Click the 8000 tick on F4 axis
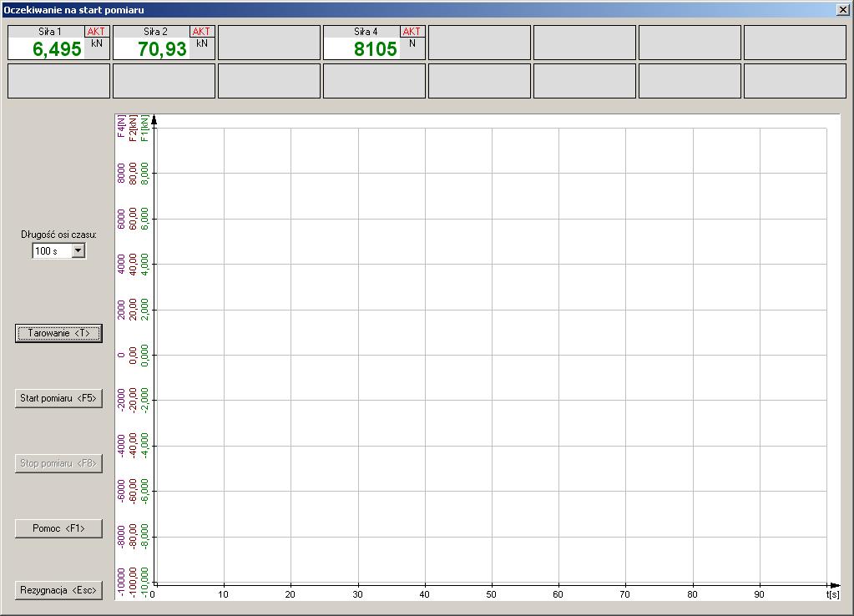The image size is (854, 616). click(121, 174)
